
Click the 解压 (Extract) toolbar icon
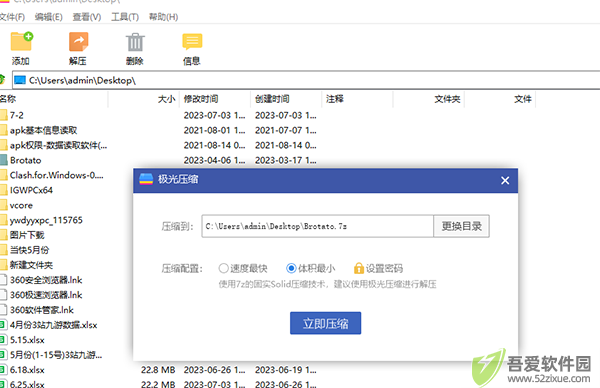[78, 41]
